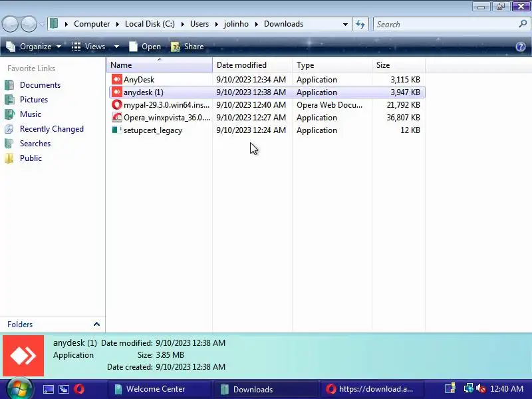Open the Organize menu
The height and width of the screenshot is (399, 532).
click(x=34, y=47)
